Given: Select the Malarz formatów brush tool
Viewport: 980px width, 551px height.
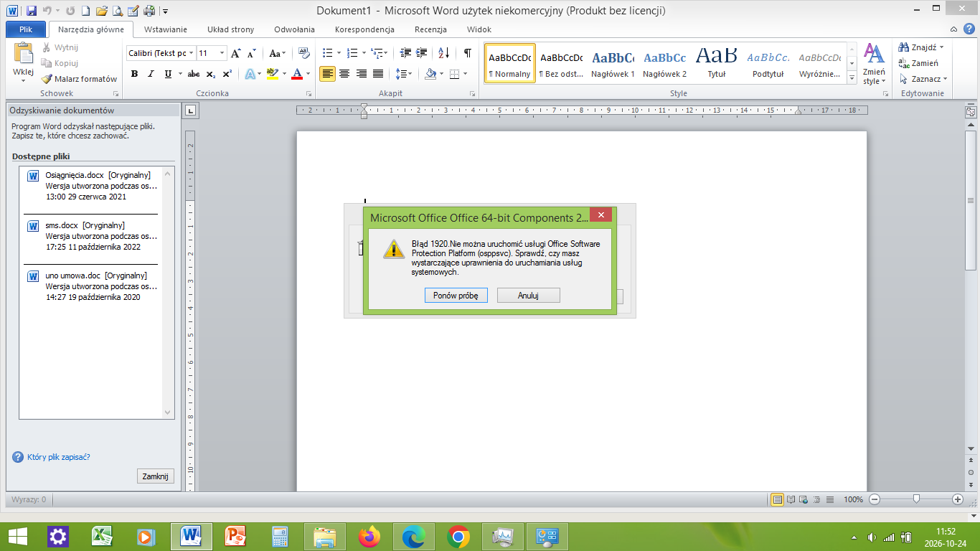Looking at the screenshot, I should [79, 79].
